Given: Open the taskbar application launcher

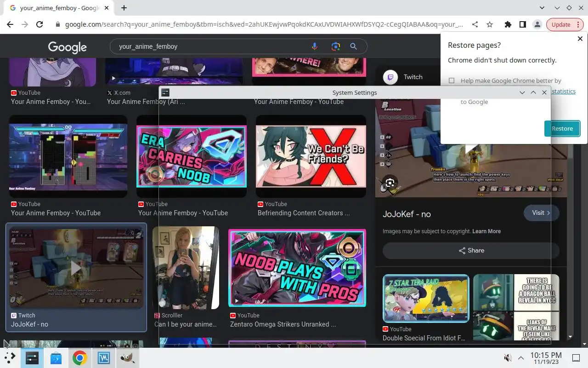Looking at the screenshot, I should (10, 357).
